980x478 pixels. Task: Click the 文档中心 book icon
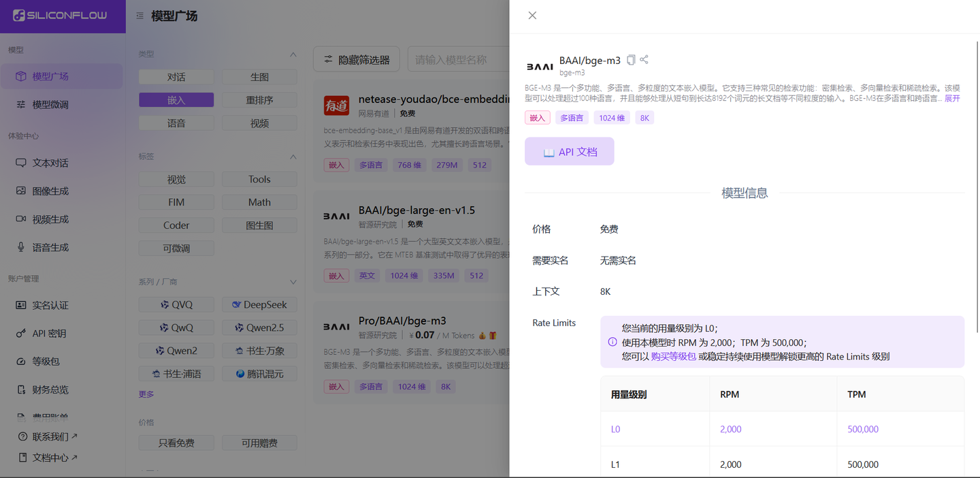pos(23,458)
